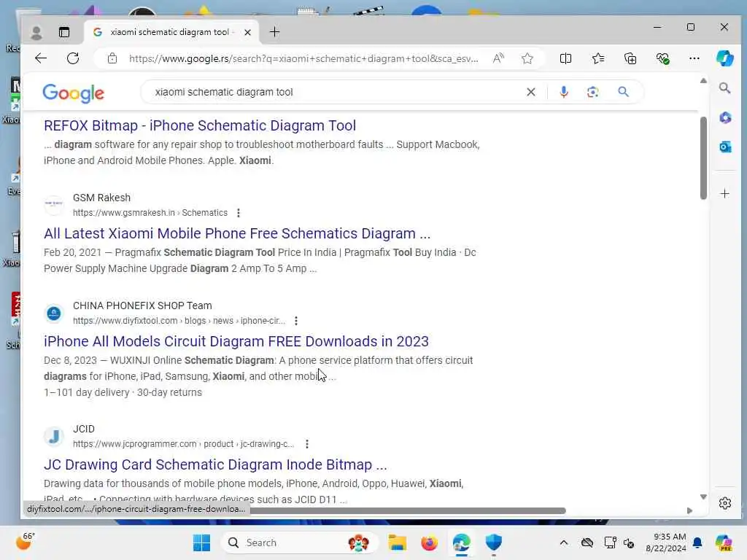Launch Firefox from the taskbar

(x=429, y=542)
